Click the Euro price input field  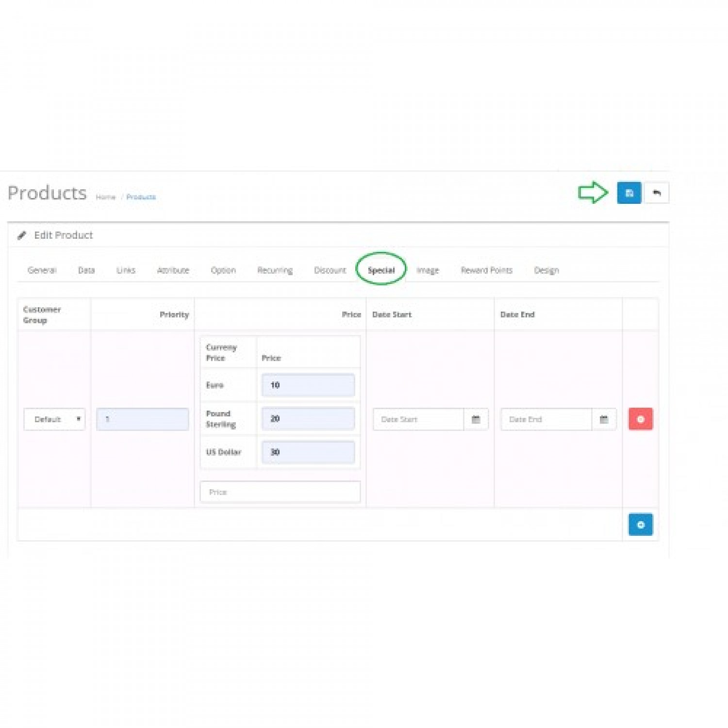(x=308, y=385)
